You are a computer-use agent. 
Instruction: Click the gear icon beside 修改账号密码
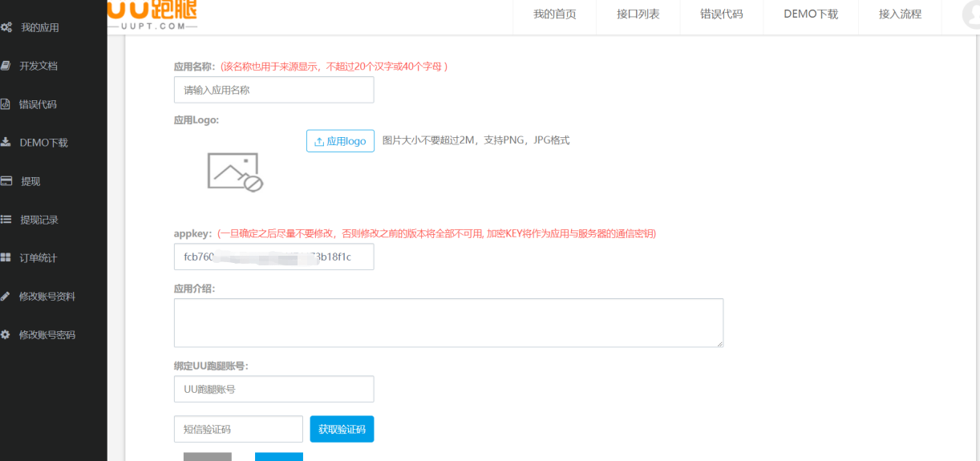[5, 334]
